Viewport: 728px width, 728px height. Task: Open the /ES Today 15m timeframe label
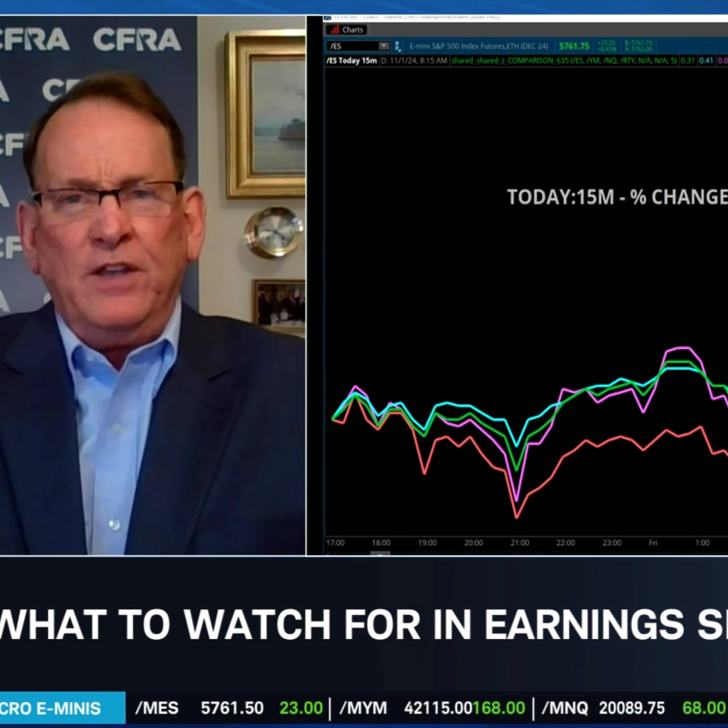pyautogui.click(x=352, y=61)
